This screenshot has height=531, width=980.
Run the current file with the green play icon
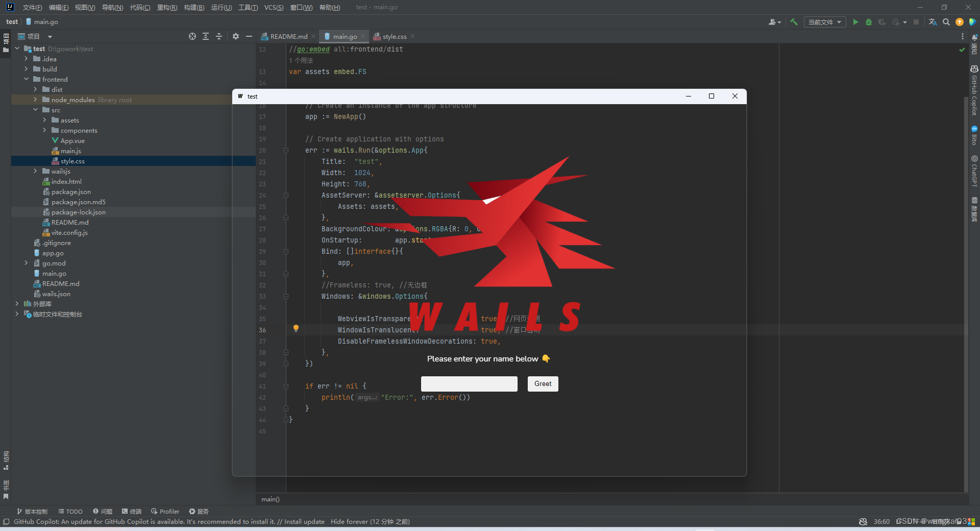pos(855,22)
